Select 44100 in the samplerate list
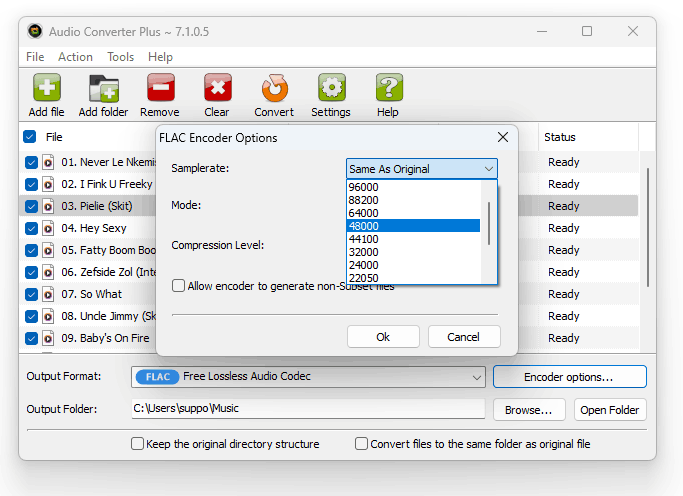 [x=413, y=239]
